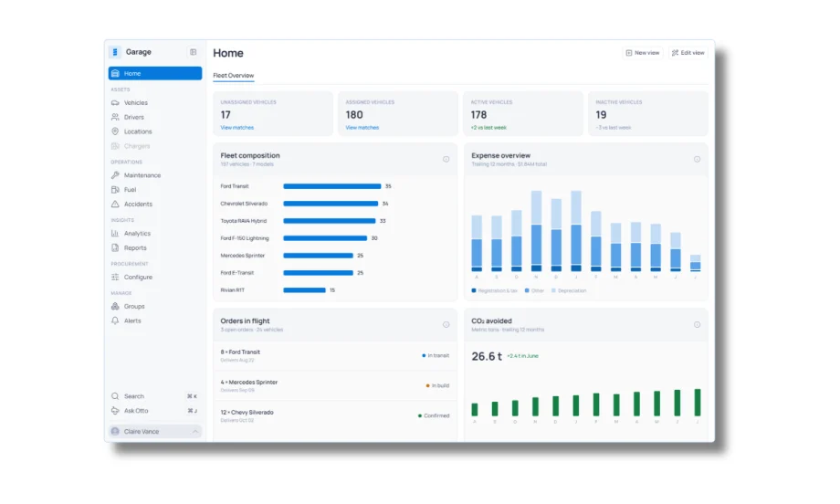Open the Ask Otto label
This screenshot has width=840, height=504.
click(x=136, y=411)
